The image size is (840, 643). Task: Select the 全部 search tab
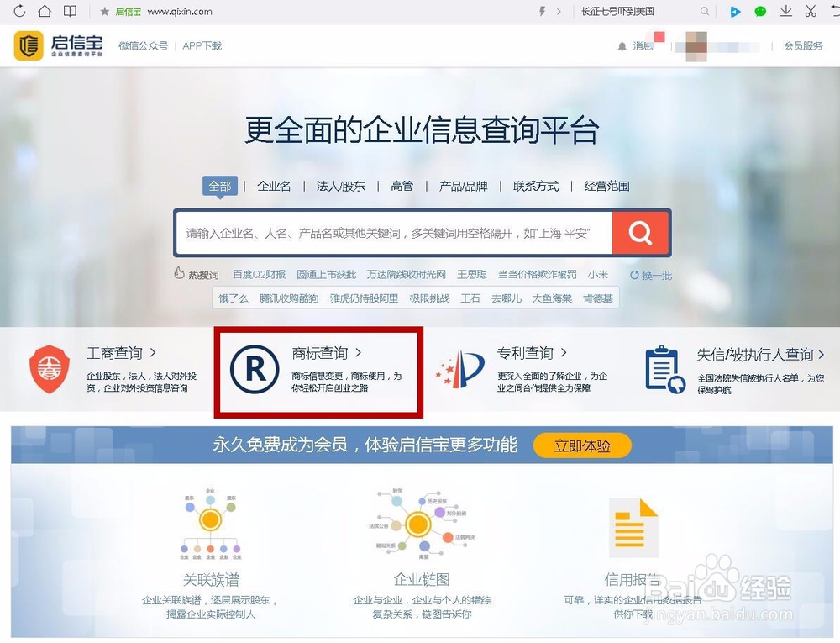coord(219,186)
